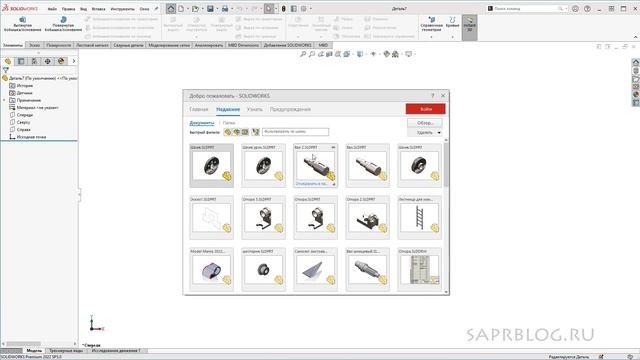Open the DimXpertManager crosshair tab icon
This screenshot has width=640, height=360.
tap(47, 61)
